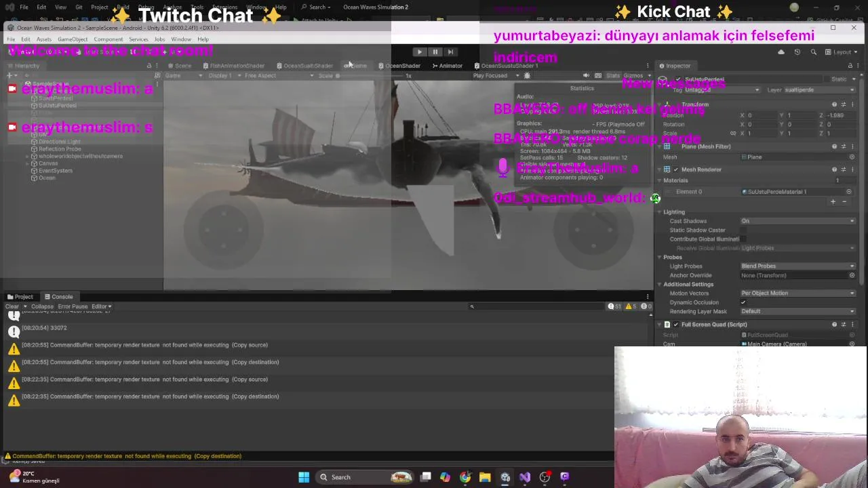Toggle Dynamic Occlusion checkbox
Viewport: 868px width, 488px height.
click(744, 302)
